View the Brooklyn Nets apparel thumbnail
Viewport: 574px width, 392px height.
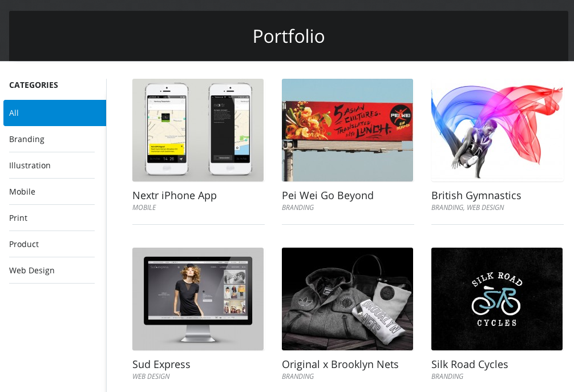[x=347, y=299]
